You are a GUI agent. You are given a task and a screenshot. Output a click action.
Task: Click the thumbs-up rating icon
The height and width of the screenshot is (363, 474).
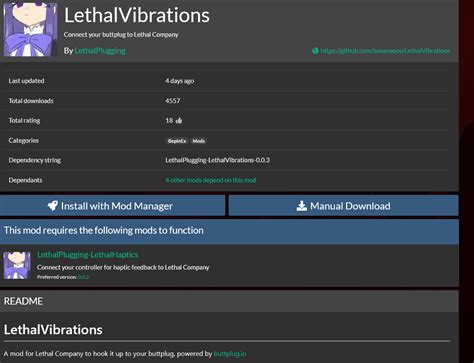(x=179, y=121)
